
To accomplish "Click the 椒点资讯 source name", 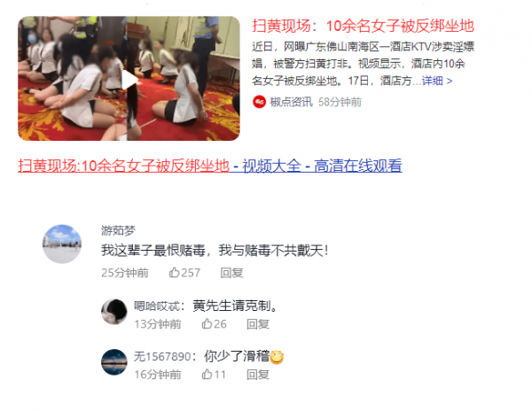I will (x=291, y=102).
